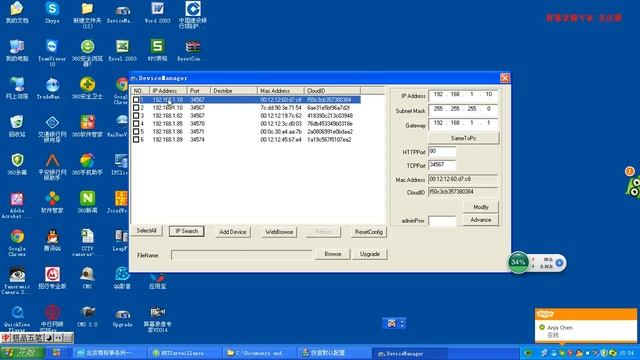Viewport: 640px width, 360px height.
Task: Open the China Construction Bank desktop icon
Action: click(192, 15)
